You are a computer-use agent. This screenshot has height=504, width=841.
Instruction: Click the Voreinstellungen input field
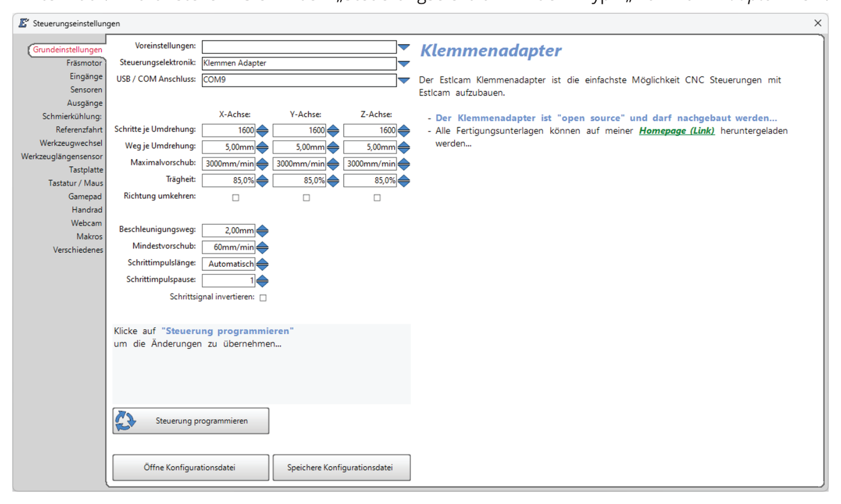tap(299, 47)
